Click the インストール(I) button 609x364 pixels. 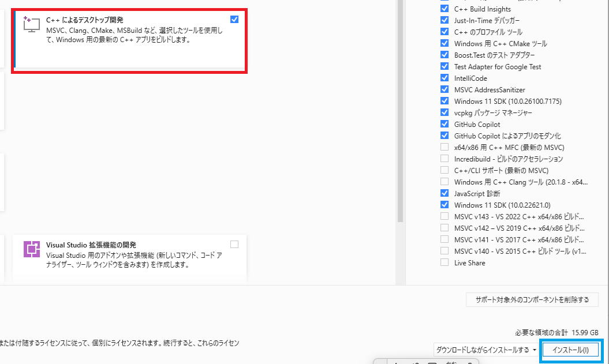[x=570, y=350]
